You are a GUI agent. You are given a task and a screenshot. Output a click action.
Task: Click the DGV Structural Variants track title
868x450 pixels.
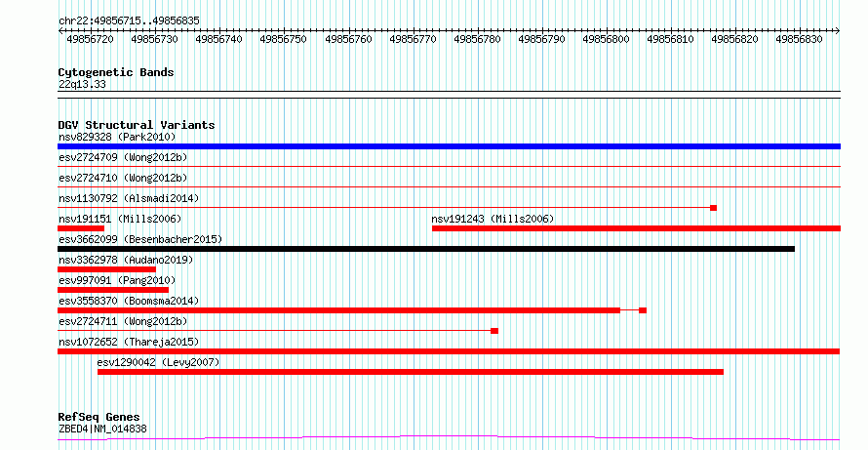tap(137, 125)
